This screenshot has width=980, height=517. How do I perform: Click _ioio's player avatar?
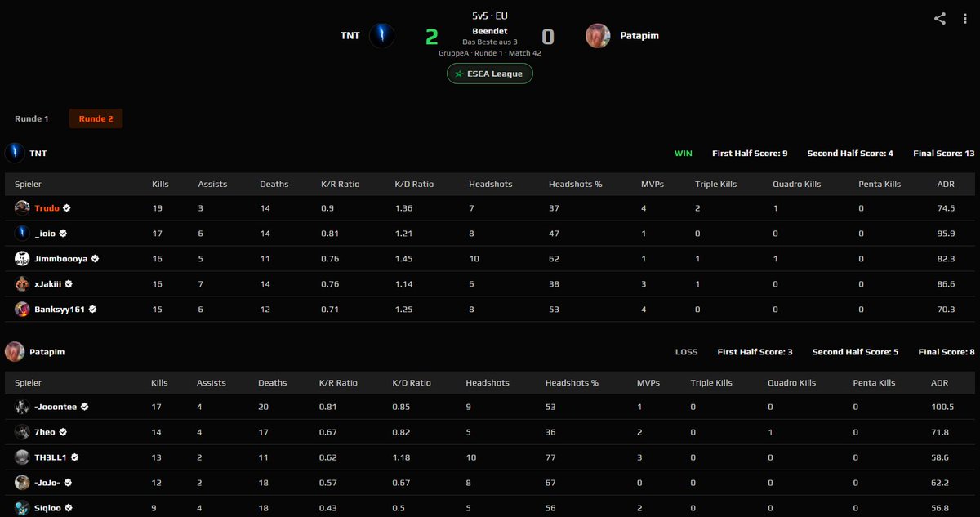[22, 234]
